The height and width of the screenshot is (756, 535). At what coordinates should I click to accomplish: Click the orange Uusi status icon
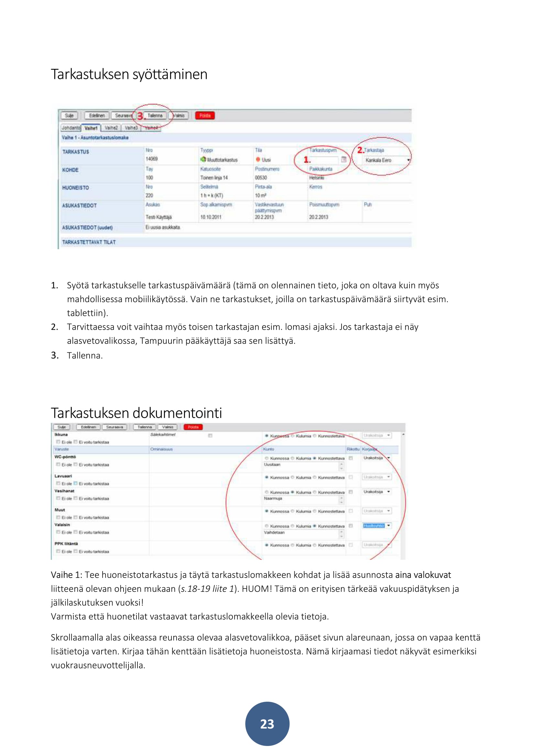258,160
